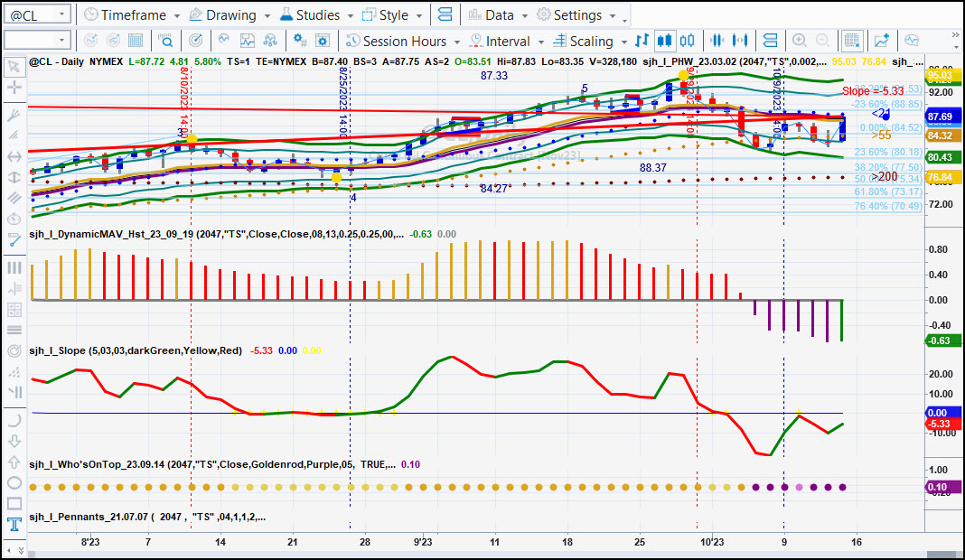Click the sjh_I_DynamicMAV_Hst study label
The width and height of the screenshot is (965, 560).
pos(216,234)
